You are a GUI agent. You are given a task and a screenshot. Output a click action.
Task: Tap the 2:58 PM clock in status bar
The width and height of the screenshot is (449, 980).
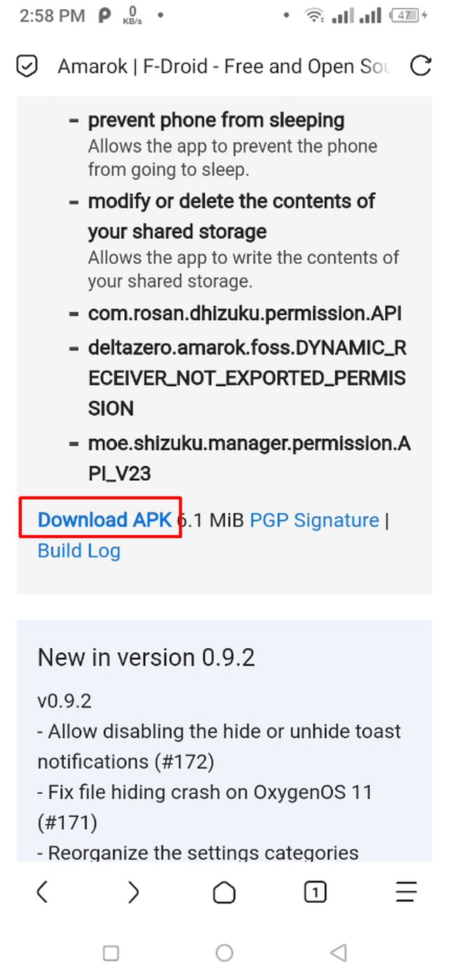click(x=53, y=15)
